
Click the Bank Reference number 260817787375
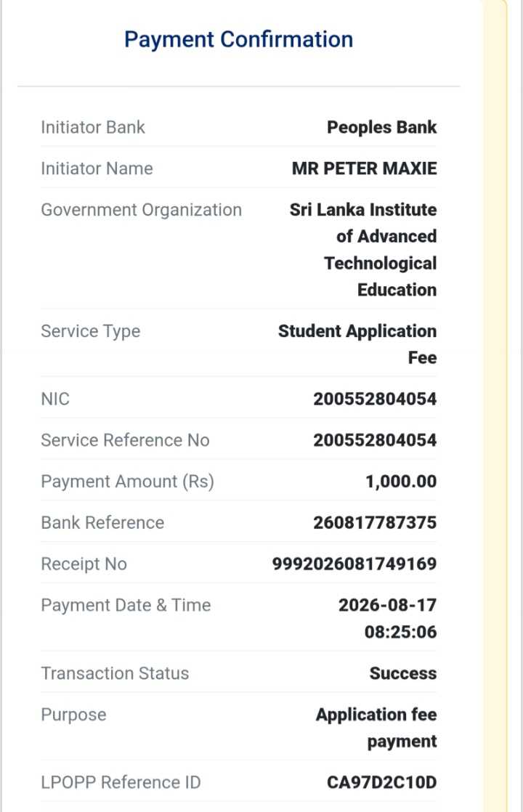(375, 522)
